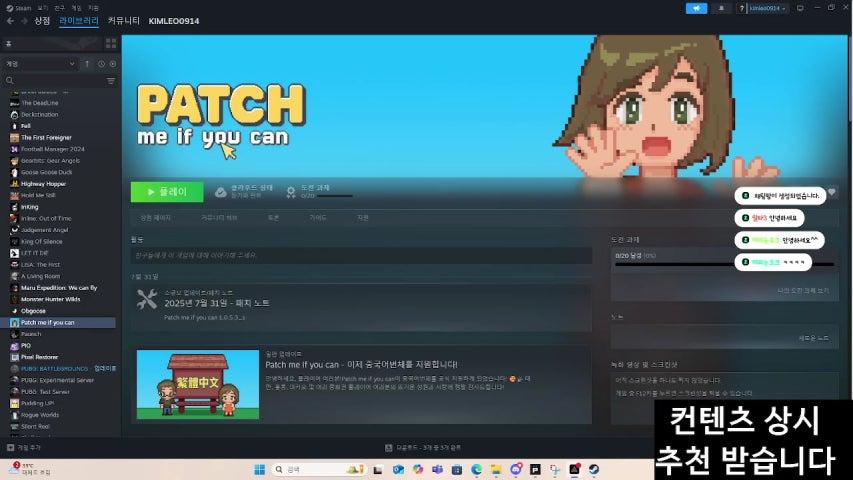Select The First Foreigner in the list

[x=46, y=138]
